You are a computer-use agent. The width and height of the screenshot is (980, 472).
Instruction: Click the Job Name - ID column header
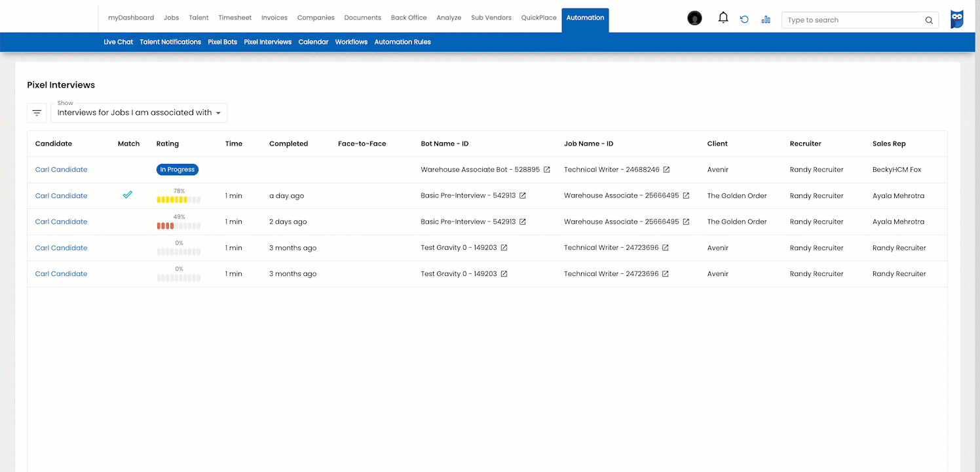pos(589,144)
